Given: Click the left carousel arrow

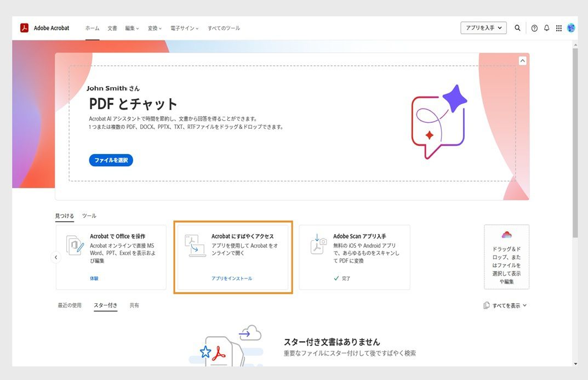Looking at the screenshot, I should point(55,257).
